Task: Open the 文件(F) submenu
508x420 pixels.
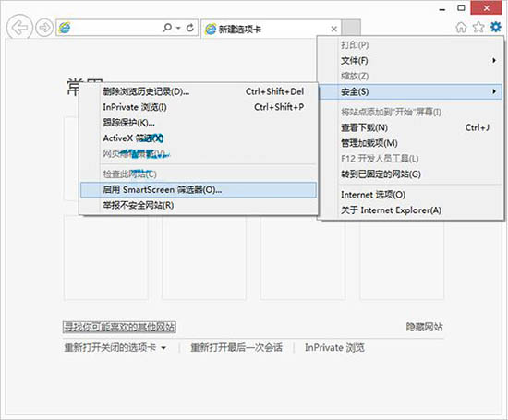Action: coord(410,61)
